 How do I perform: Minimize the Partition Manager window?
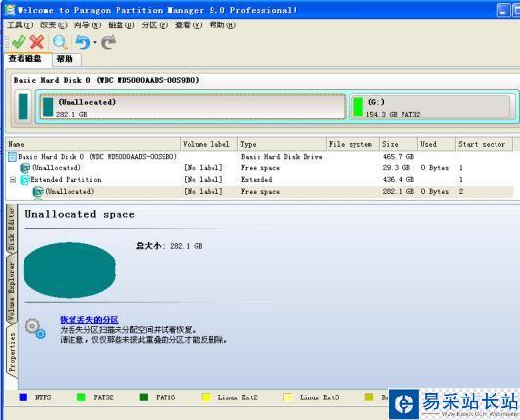pyautogui.click(x=503, y=10)
